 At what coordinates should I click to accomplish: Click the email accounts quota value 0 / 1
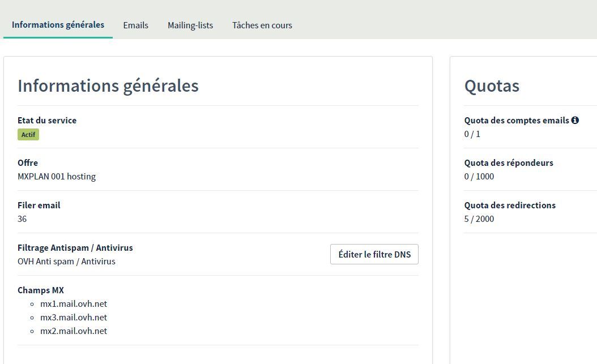point(472,134)
